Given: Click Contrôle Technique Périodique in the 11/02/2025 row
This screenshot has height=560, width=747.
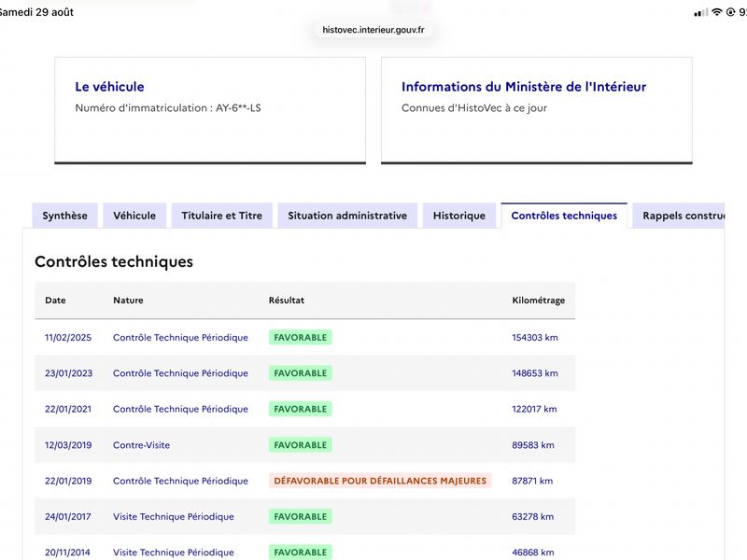Looking at the screenshot, I should (x=180, y=338).
